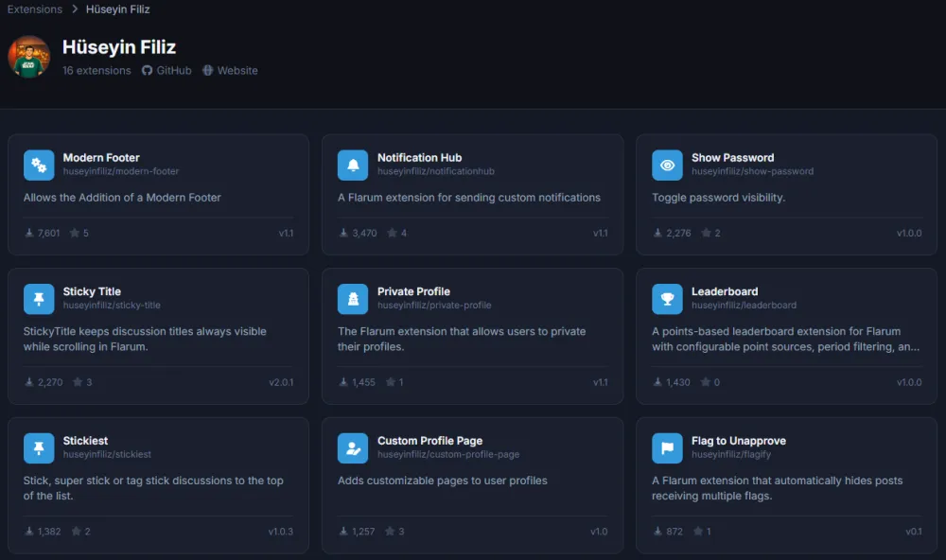Click the download icon on Modern Footer card
This screenshot has width=946, height=560.
coord(29,233)
